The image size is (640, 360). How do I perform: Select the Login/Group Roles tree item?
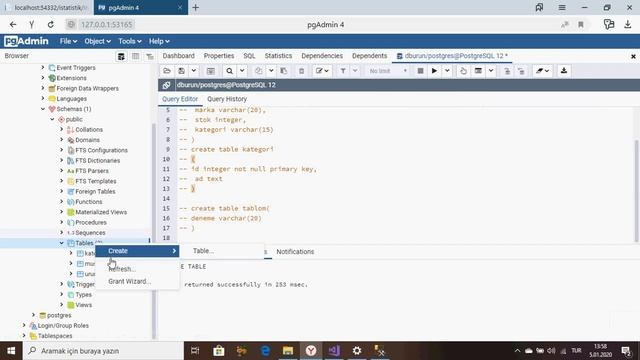click(x=63, y=326)
